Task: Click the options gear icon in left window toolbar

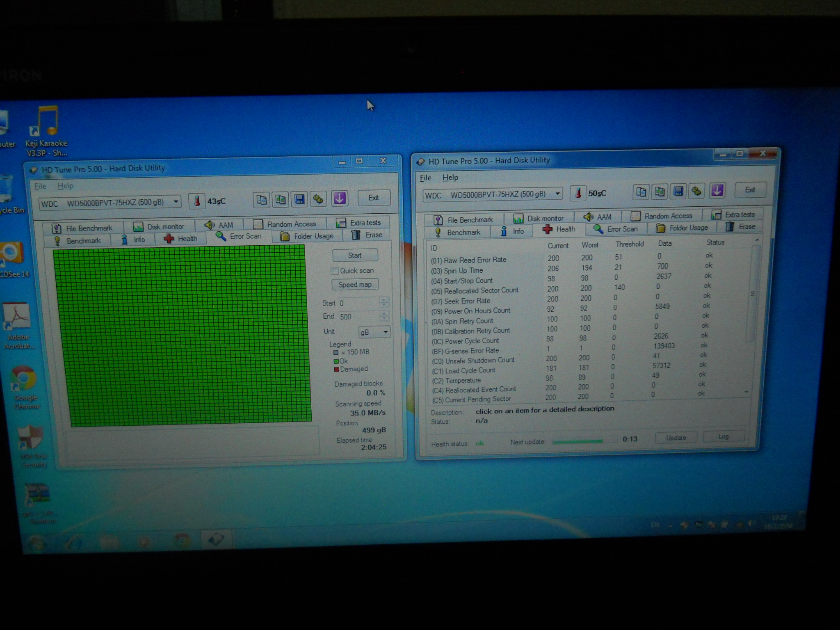Action: click(x=318, y=199)
